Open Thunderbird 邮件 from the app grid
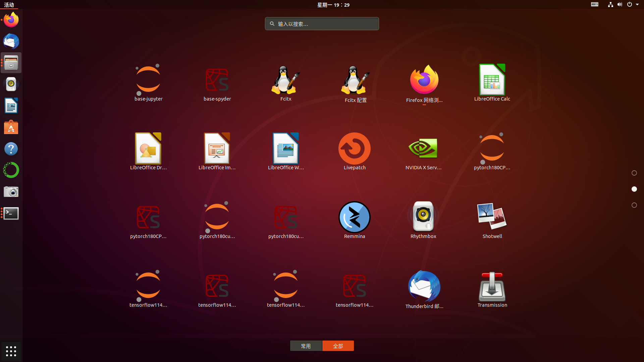 [424, 290]
